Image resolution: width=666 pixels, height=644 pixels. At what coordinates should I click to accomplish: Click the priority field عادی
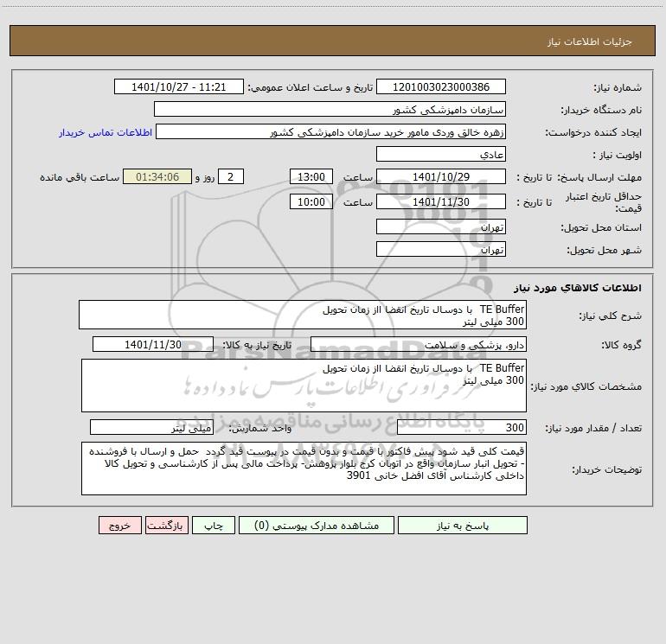point(441,154)
